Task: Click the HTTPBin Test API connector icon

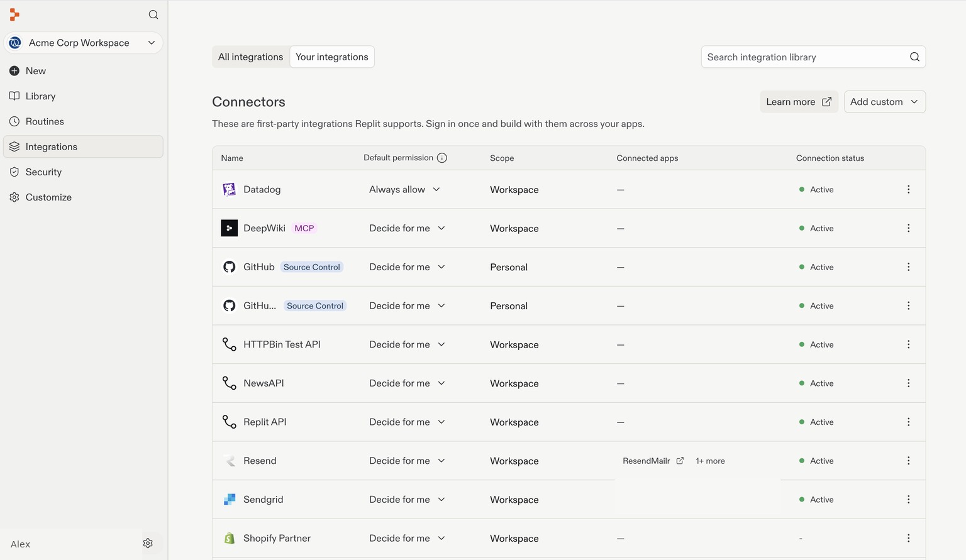Action: pyautogui.click(x=229, y=344)
